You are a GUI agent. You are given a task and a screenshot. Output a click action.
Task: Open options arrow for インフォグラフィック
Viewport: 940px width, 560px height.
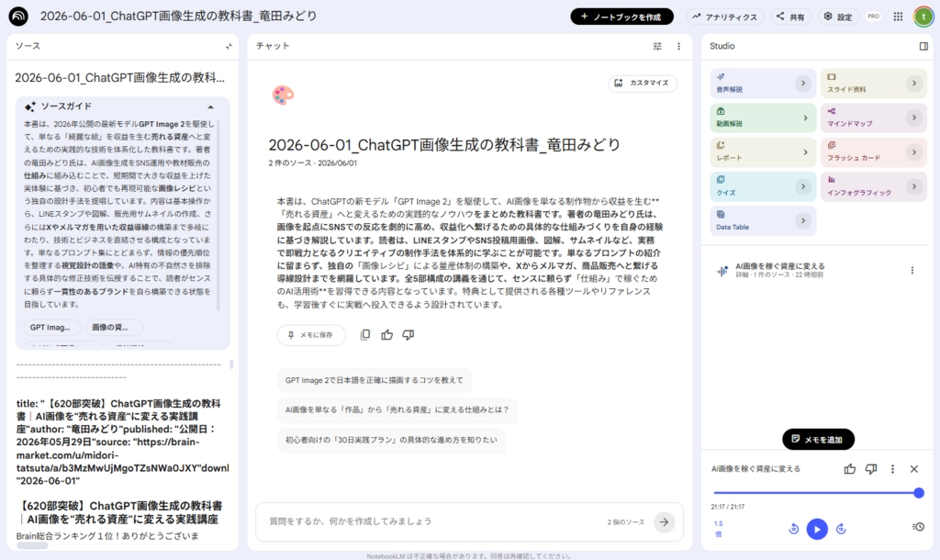click(914, 187)
